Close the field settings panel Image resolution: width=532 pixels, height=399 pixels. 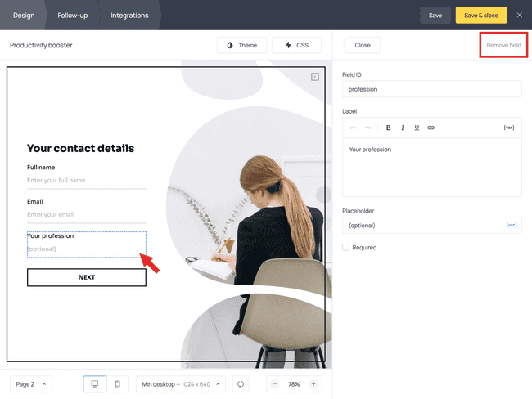tap(362, 45)
